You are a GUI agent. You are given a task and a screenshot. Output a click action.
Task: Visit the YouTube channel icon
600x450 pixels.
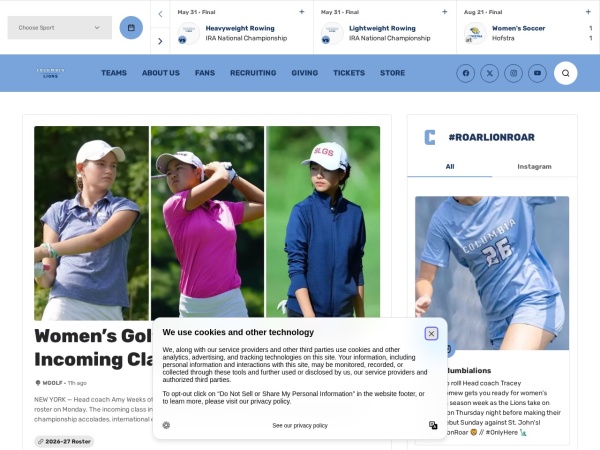[537, 73]
